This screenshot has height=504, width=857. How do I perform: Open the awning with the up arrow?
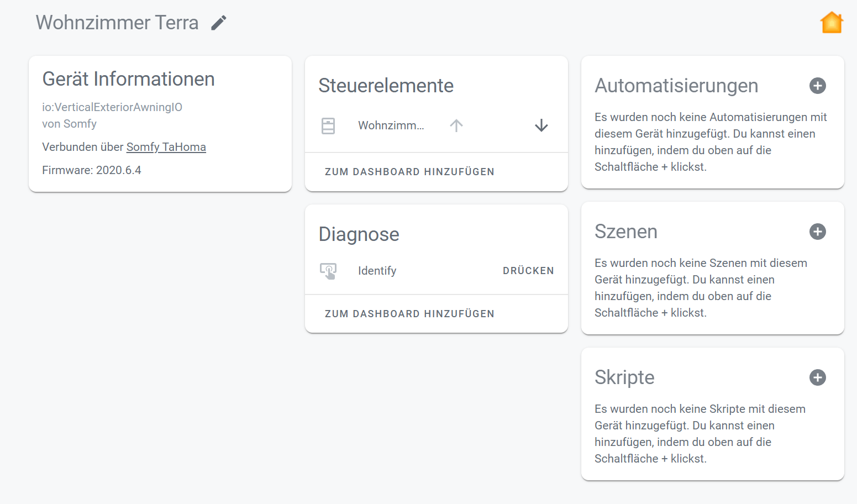pos(456,125)
